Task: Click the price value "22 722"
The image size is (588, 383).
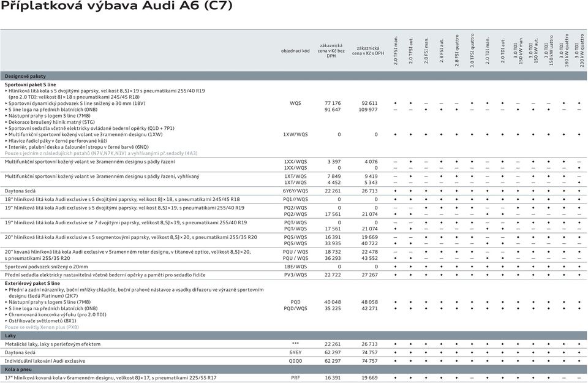Action: click(333, 275)
